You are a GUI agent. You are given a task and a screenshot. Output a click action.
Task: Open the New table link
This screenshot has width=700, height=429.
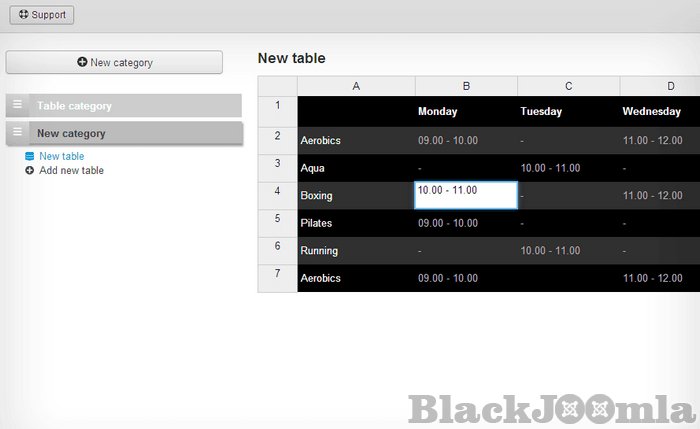tap(61, 156)
